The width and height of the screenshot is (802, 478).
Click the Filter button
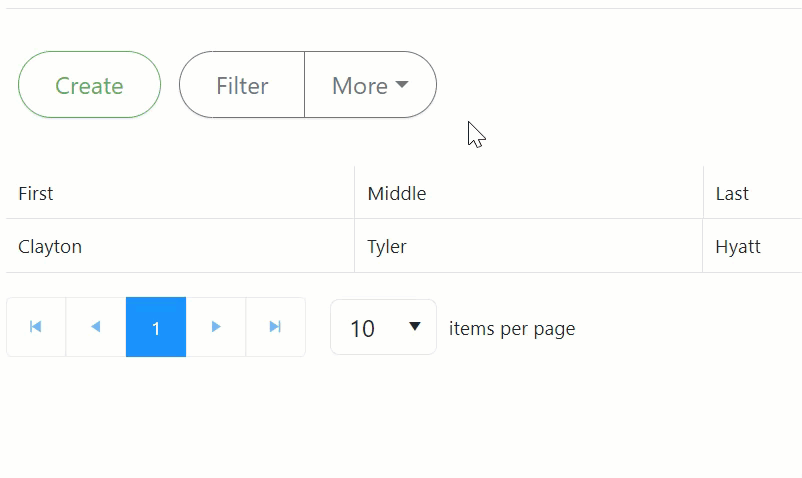point(242,85)
